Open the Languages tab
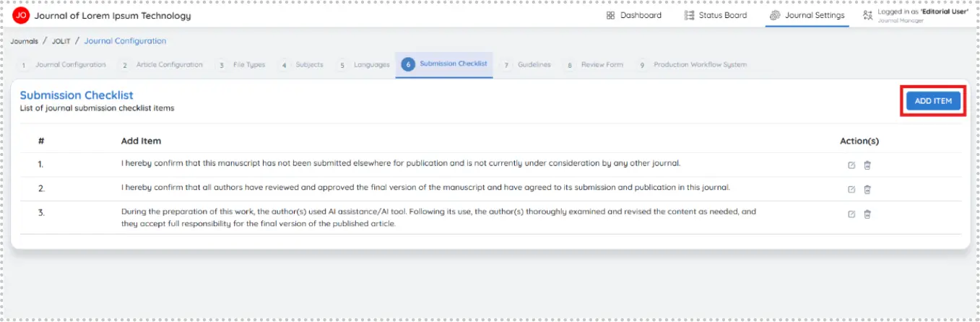The width and height of the screenshot is (980, 322). (x=363, y=65)
